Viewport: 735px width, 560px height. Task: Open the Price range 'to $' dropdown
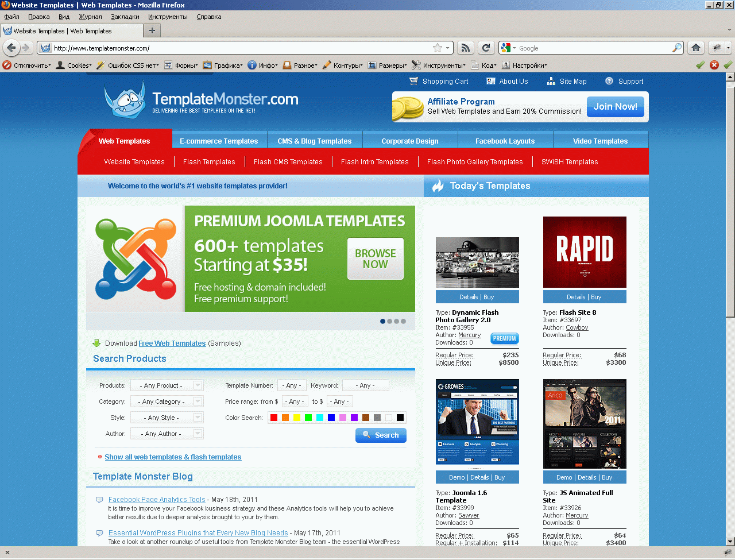339,401
